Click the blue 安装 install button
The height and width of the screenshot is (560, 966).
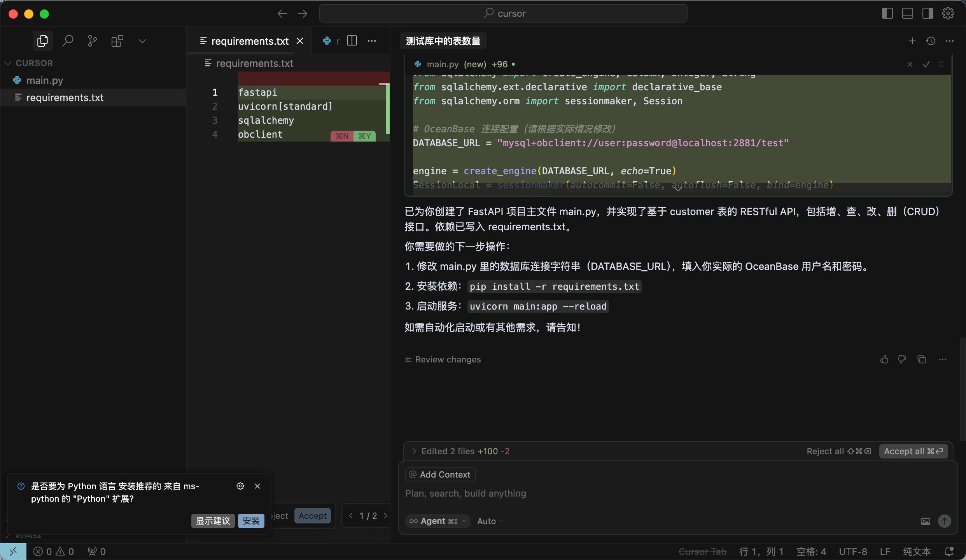click(x=251, y=521)
